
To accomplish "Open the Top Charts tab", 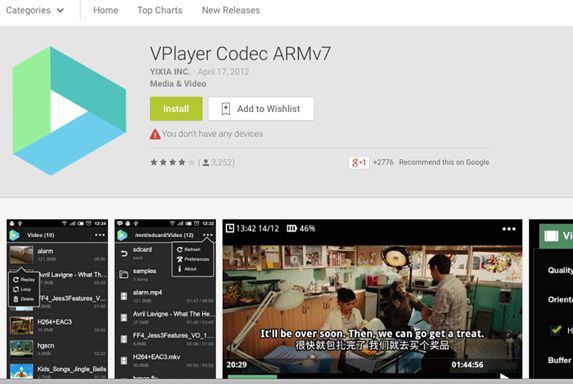I will tap(160, 10).
